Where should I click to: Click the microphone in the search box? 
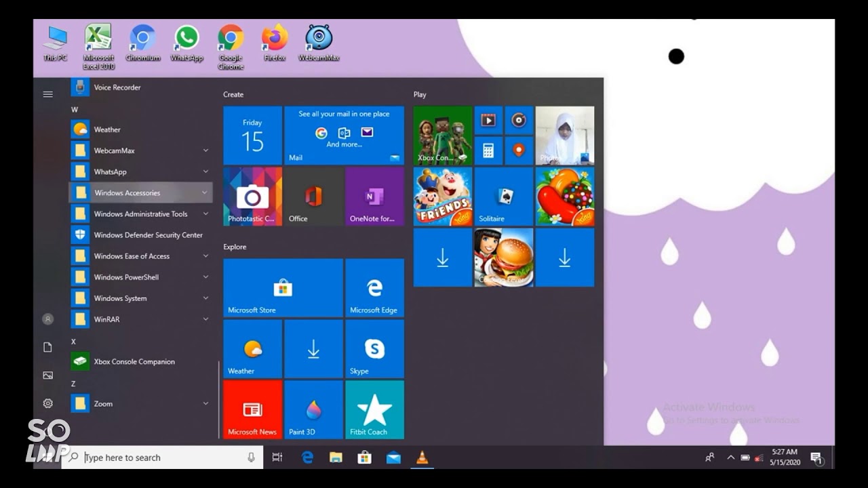tap(251, 457)
